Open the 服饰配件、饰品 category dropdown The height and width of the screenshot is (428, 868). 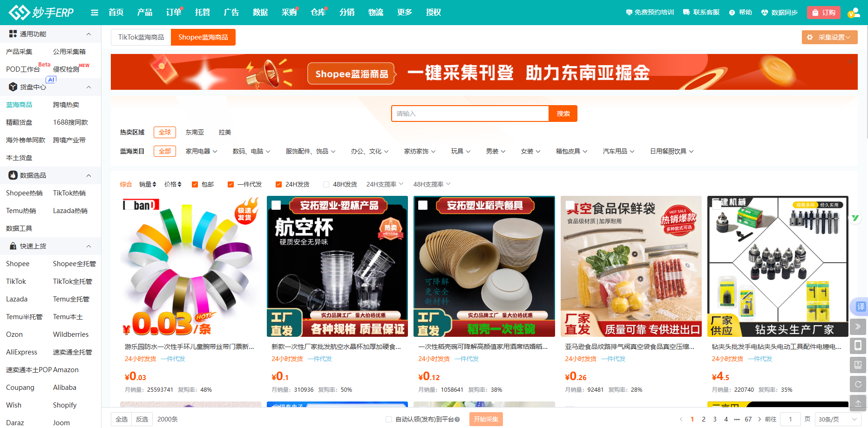(310, 151)
